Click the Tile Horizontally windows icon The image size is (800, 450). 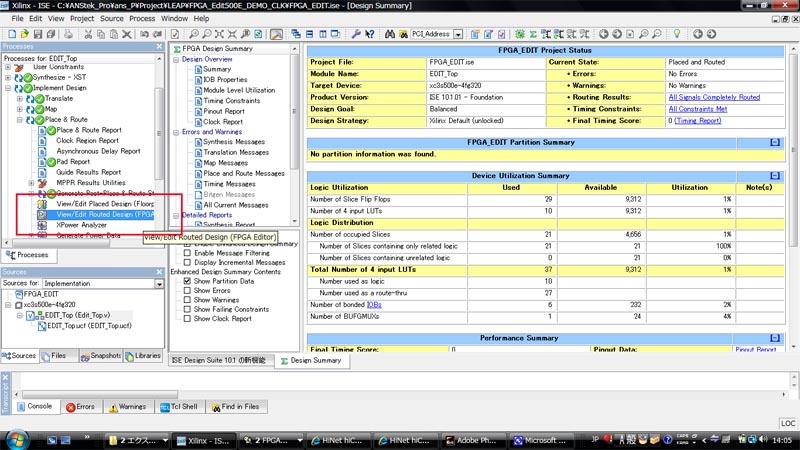click(x=309, y=34)
